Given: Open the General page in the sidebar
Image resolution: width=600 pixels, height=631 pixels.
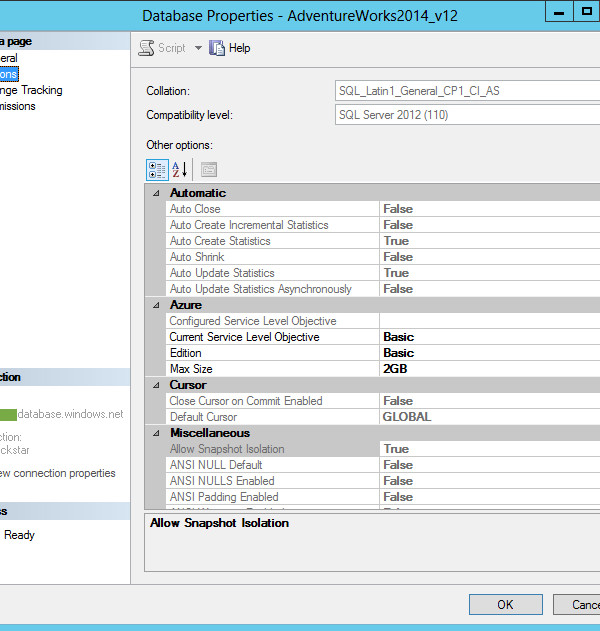Looking at the screenshot, I should point(9,58).
